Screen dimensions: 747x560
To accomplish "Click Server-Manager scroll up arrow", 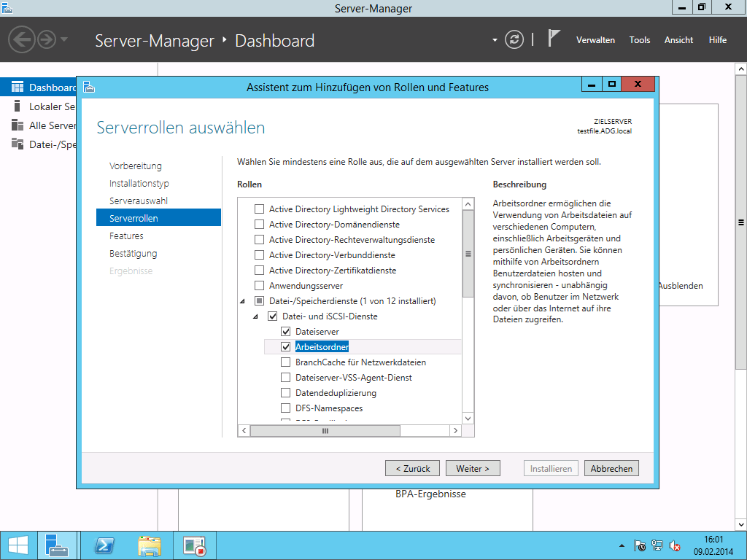I will point(741,69).
